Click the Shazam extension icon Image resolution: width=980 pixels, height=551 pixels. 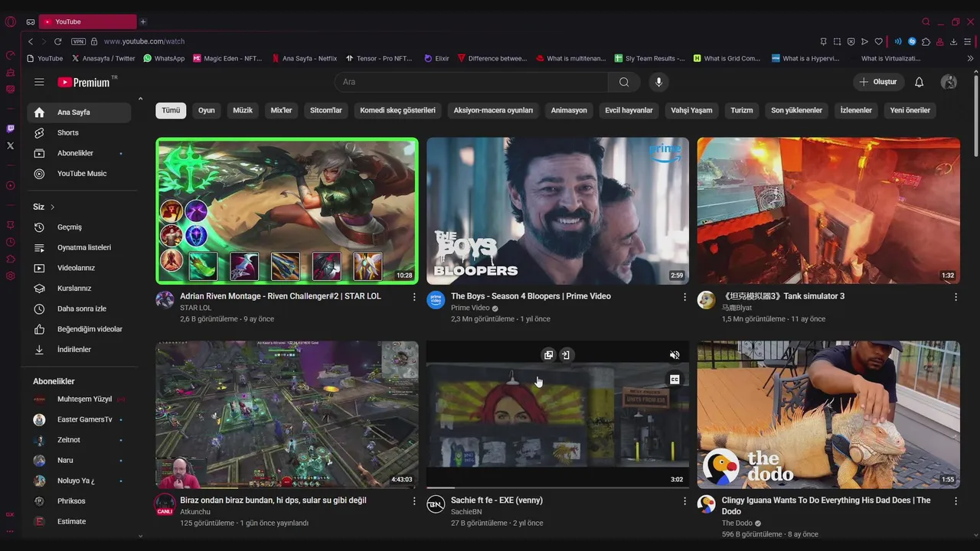coord(912,41)
